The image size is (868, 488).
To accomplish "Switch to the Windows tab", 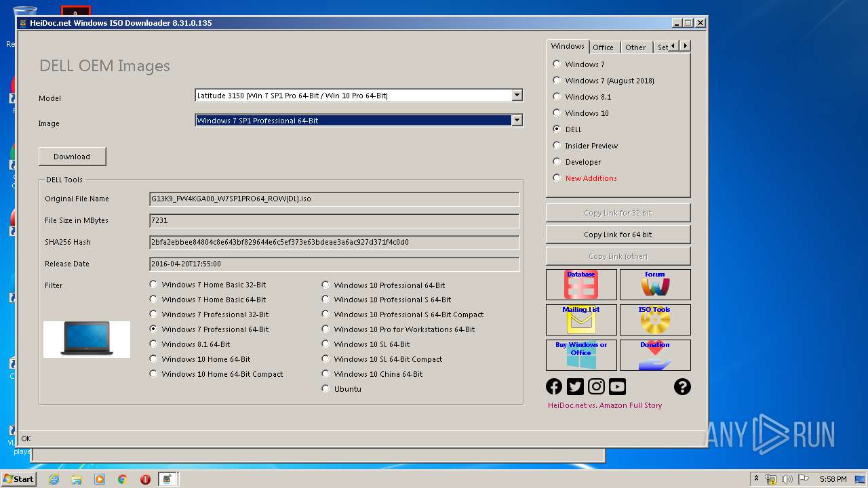I will pyautogui.click(x=568, y=46).
